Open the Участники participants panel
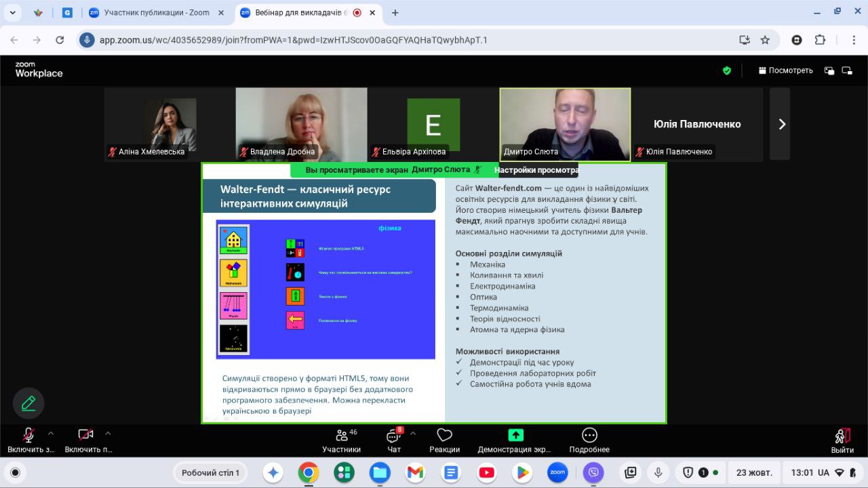868x488 pixels. (341, 440)
